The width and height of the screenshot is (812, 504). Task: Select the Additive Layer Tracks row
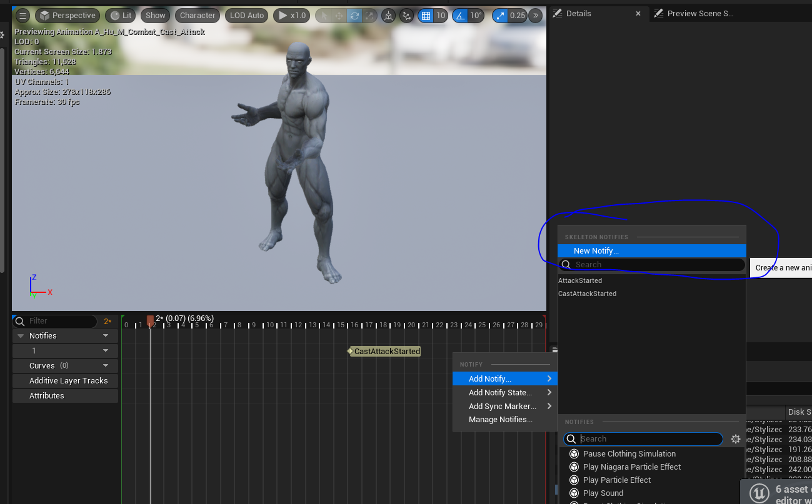tap(66, 381)
